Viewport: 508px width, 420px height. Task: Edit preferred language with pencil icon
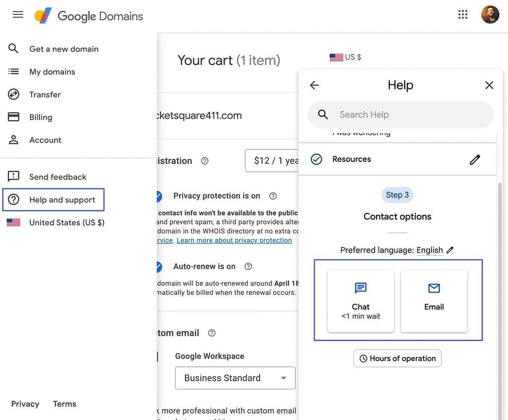coord(450,250)
